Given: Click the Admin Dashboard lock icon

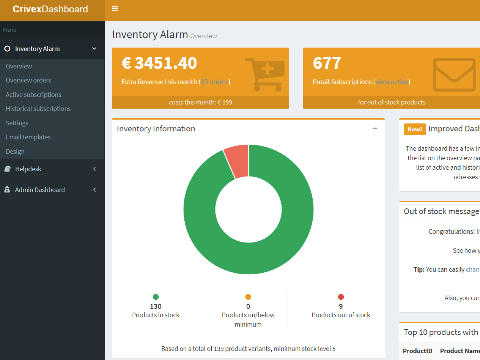Looking at the screenshot, I should pyautogui.click(x=7, y=190).
